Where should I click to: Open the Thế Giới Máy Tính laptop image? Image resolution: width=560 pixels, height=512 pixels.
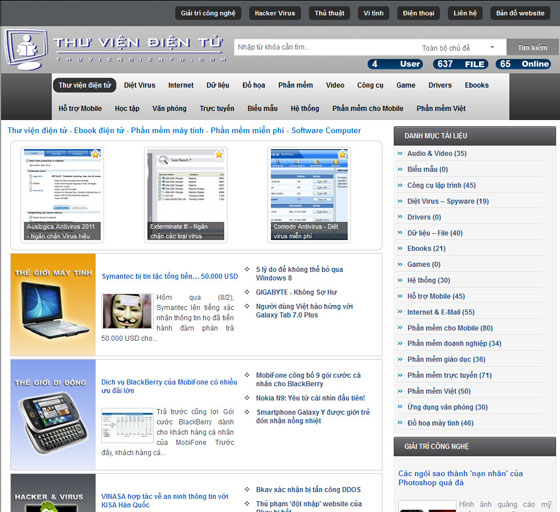click(x=53, y=305)
